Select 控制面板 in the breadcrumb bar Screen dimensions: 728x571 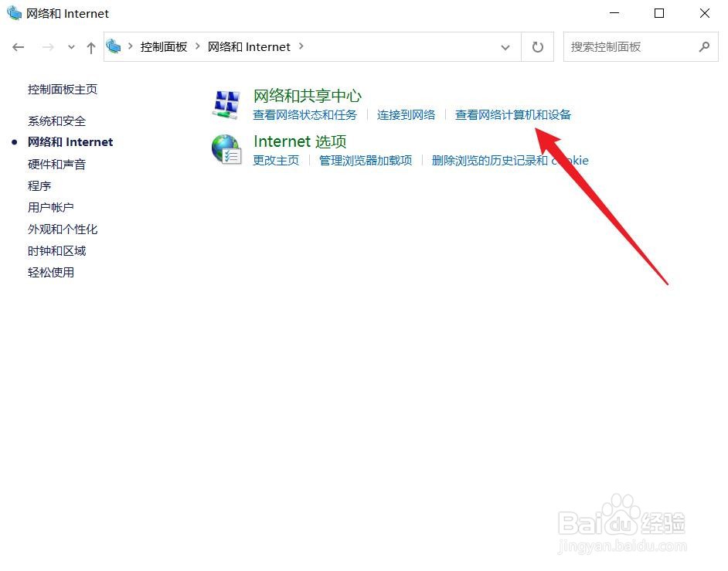click(164, 46)
